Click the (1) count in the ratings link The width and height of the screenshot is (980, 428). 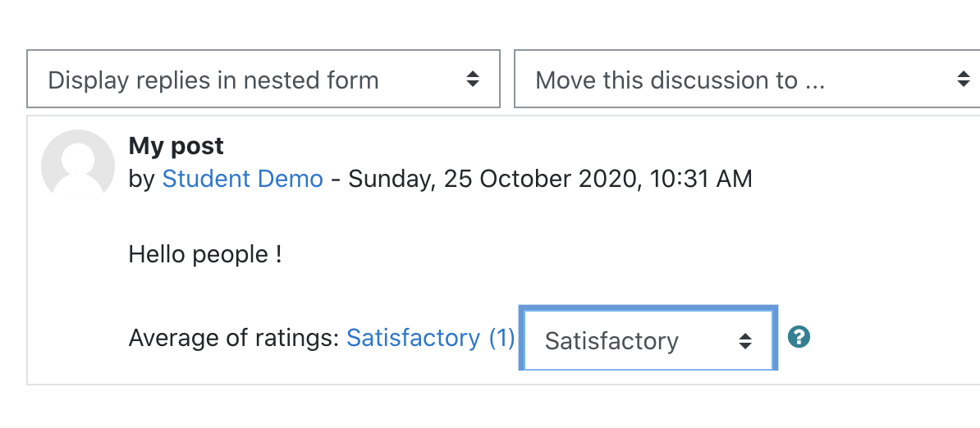501,338
